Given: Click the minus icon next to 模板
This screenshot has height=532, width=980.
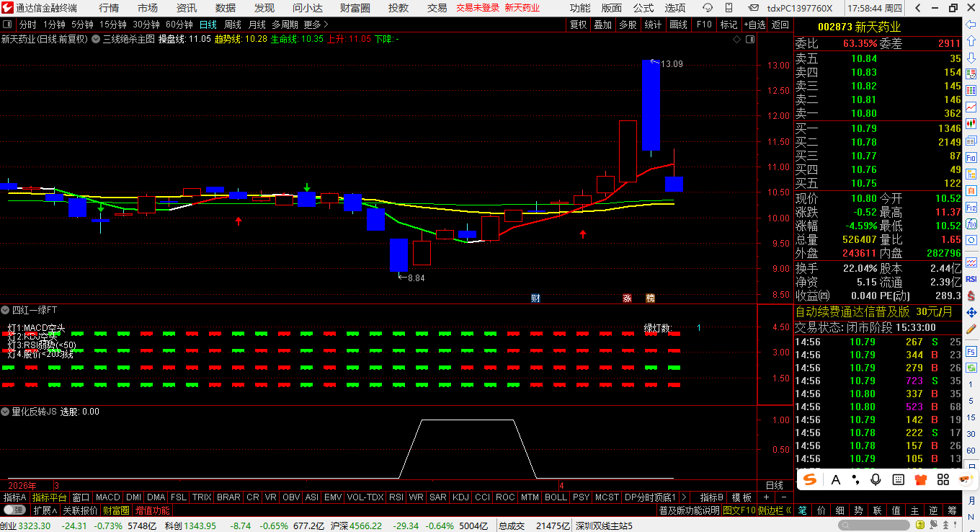Looking at the screenshot, I should [x=783, y=497].
